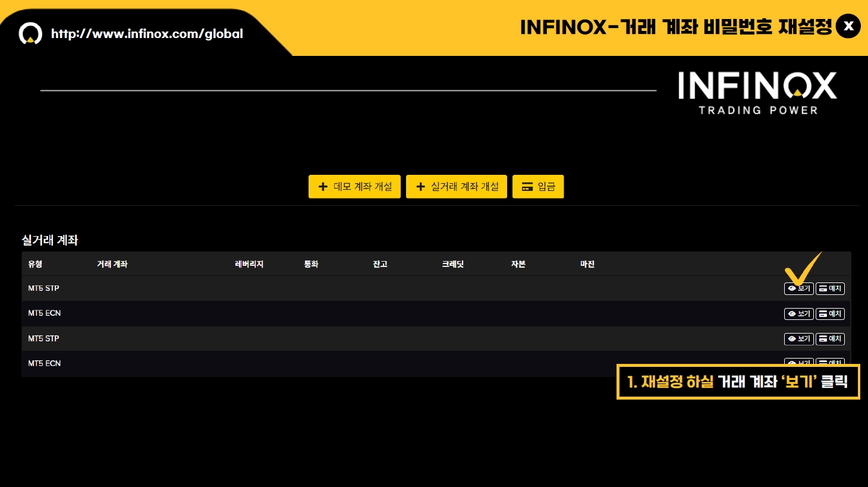This screenshot has height=487, width=868.
Task: Open a live account with 실거래 계좌 개설
Action: pos(457,187)
